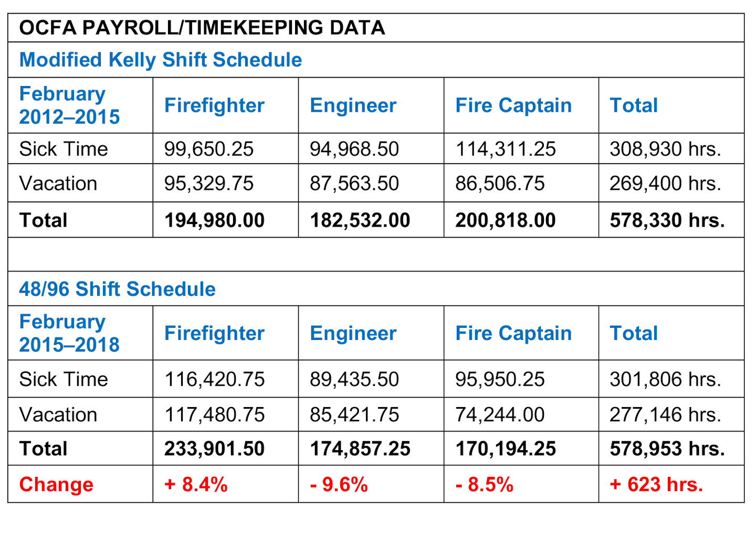Screen dimensions: 756x533
Task: Select the 578,953 hrs. total cell
Action: (667, 449)
